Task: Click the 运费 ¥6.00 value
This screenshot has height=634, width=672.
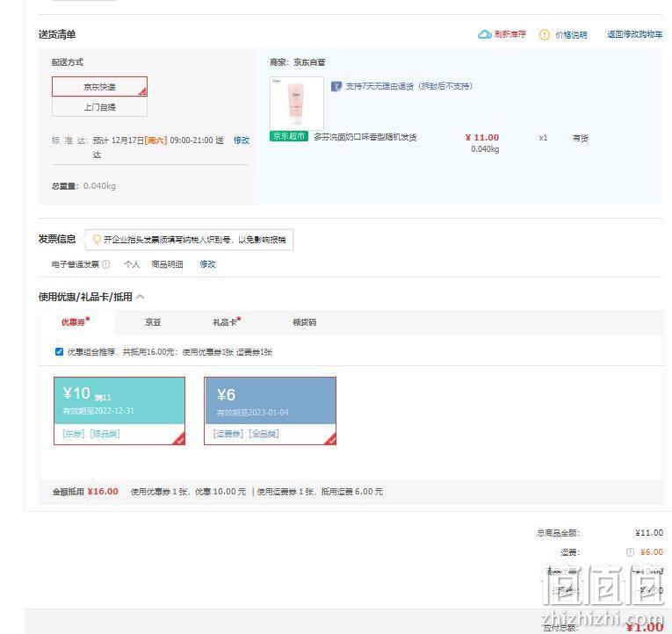Action: pyautogui.click(x=652, y=551)
